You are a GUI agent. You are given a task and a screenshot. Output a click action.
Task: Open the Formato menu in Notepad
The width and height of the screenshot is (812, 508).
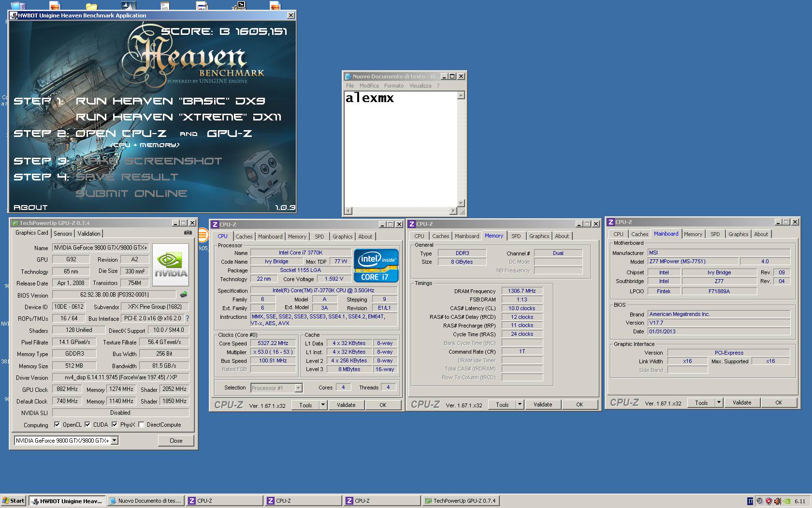(x=394, y=86)
